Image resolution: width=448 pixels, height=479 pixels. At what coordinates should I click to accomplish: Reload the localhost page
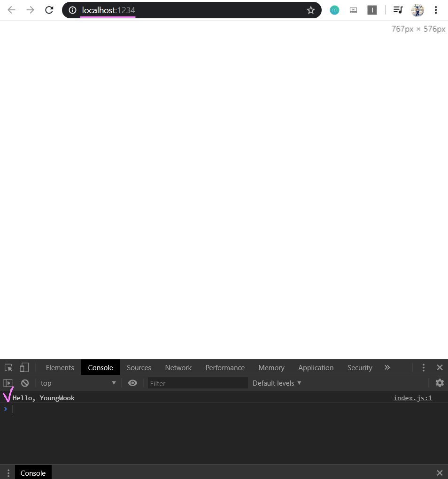(x=49, y=10)
